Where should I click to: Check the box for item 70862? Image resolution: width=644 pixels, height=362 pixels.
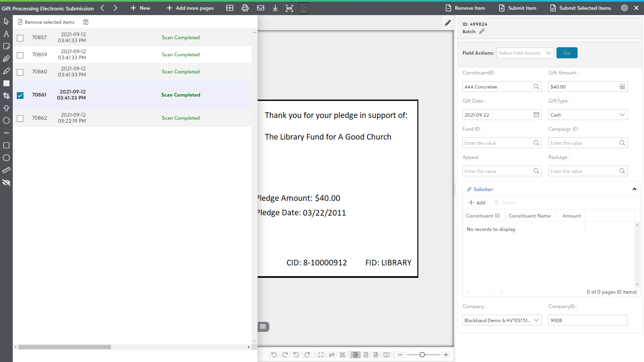point(20,118)
